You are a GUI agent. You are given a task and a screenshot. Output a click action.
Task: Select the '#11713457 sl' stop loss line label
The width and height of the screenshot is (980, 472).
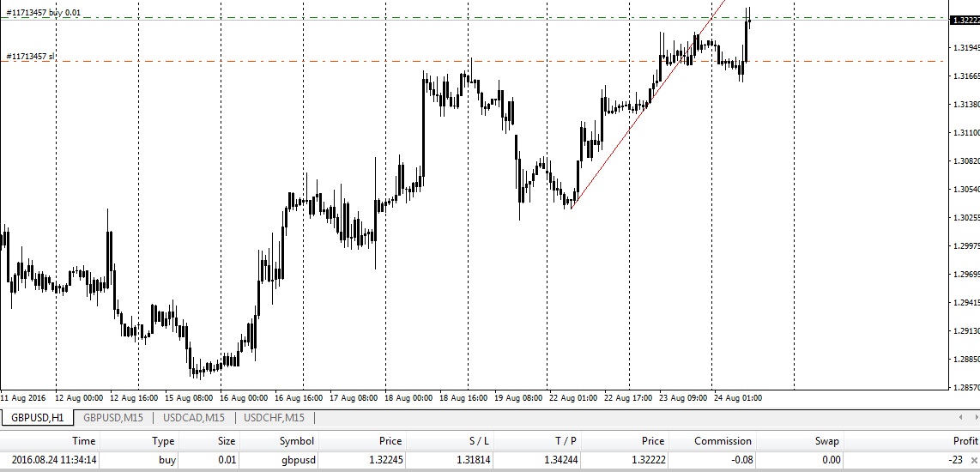[30, 57]
